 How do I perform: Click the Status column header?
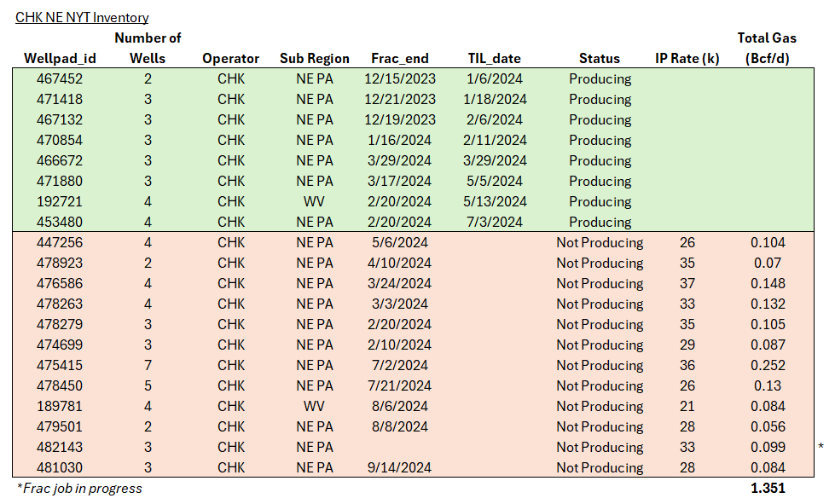599,59
